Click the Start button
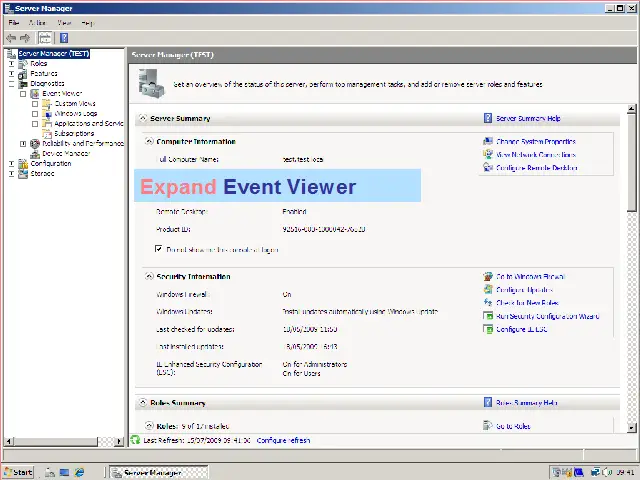This screenshot has height=480, width=640. click(x=18, y=472)
